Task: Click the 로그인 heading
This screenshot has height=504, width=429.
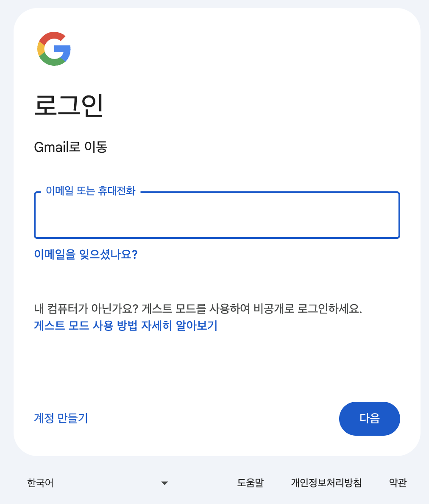Action: (68, 105)
